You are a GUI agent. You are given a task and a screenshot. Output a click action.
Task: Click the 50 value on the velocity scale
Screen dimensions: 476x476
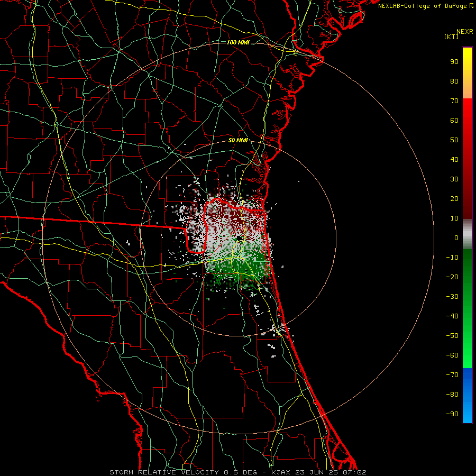454,140
